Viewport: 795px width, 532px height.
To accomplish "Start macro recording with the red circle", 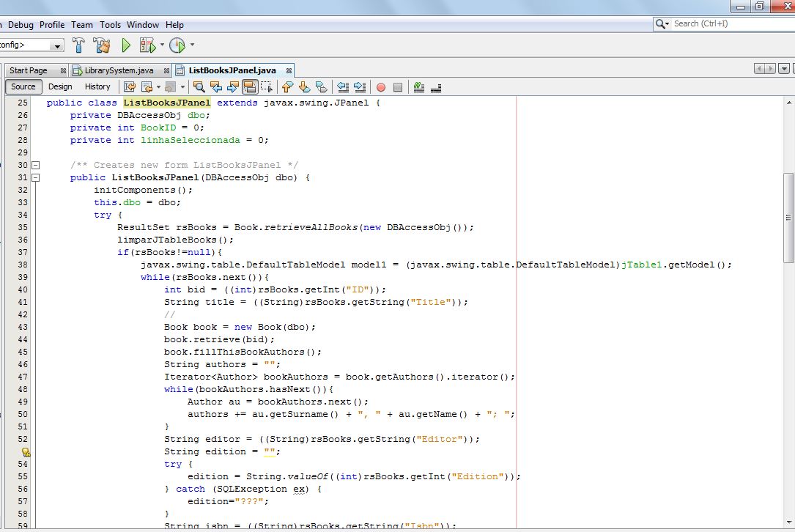I will click(380, 86).
